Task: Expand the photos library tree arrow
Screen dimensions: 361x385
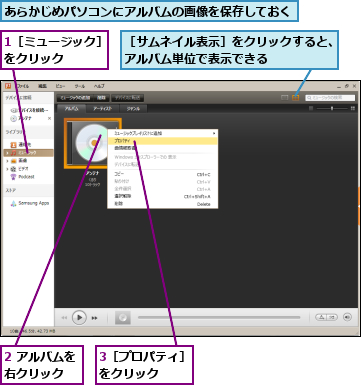Action: point(7,161)
